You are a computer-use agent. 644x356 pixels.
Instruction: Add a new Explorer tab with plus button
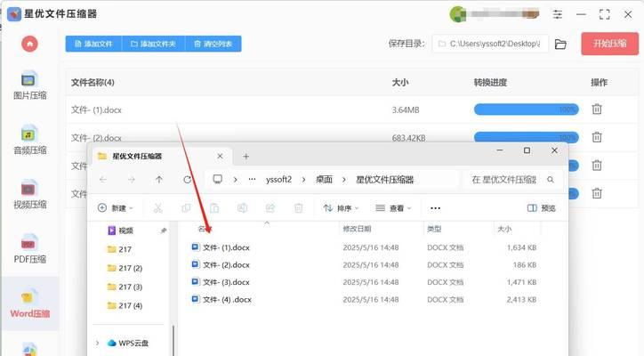[246, 157]
